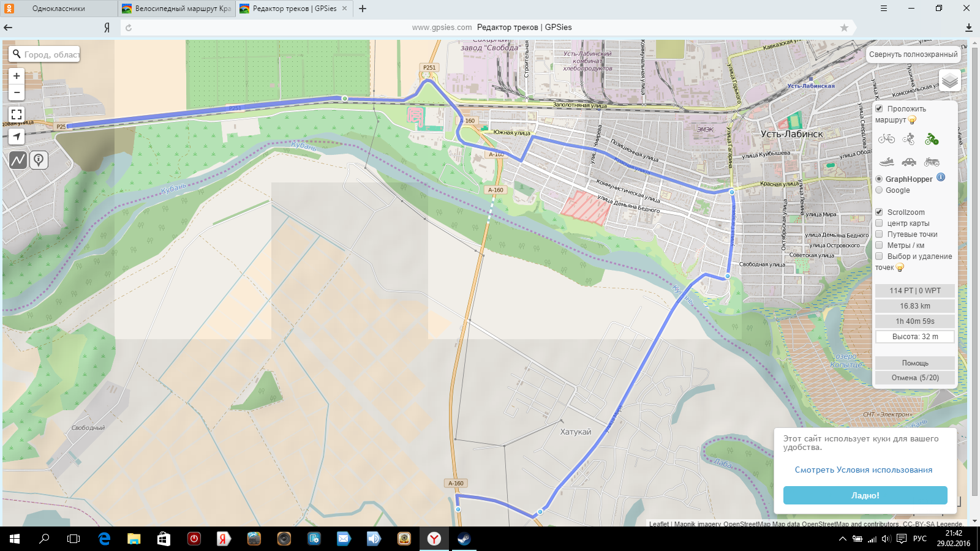Open the map layers selector icon
980x551 pixels.
coord(950,80)
